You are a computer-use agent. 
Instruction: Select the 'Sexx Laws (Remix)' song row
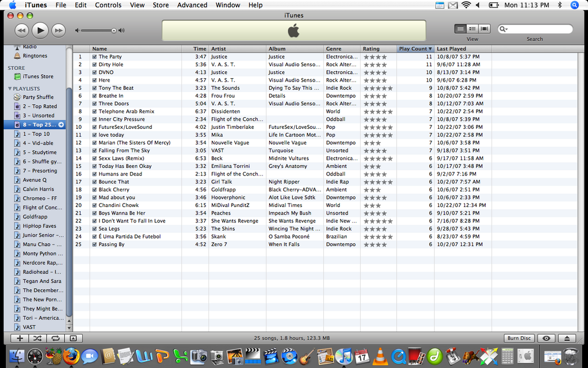tap(325, 159)
